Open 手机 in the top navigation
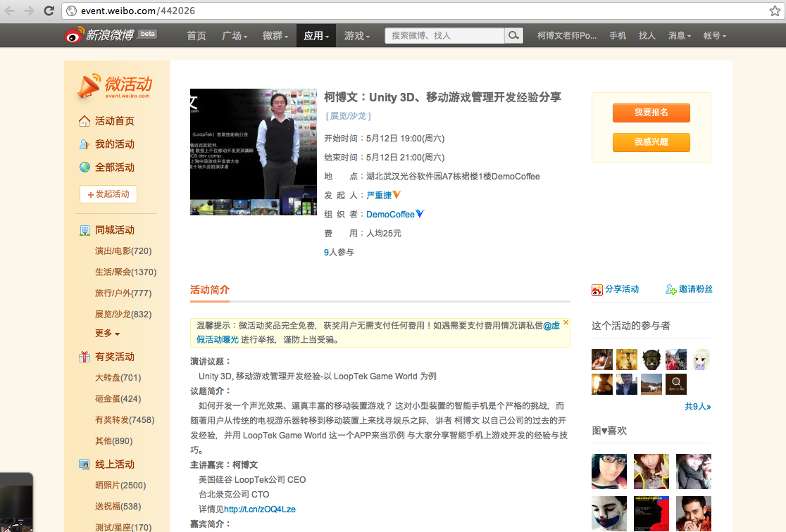 coord(618,36)
